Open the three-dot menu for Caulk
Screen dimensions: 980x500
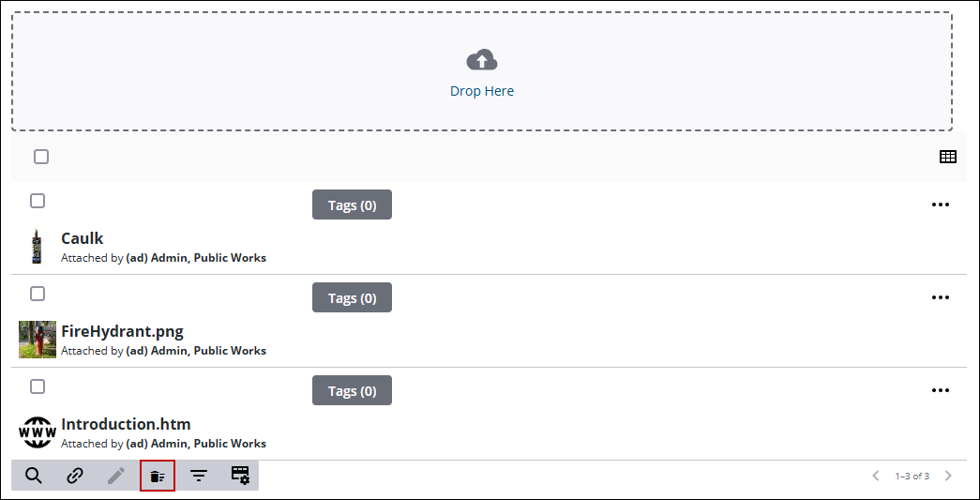point(941,205)
